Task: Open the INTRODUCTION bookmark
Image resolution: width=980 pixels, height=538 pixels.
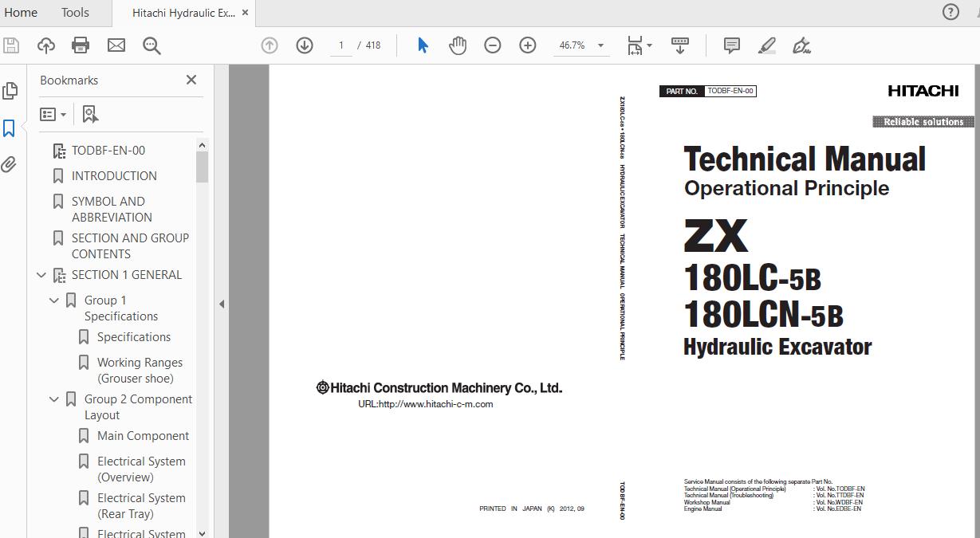Action: click(114, 176)
